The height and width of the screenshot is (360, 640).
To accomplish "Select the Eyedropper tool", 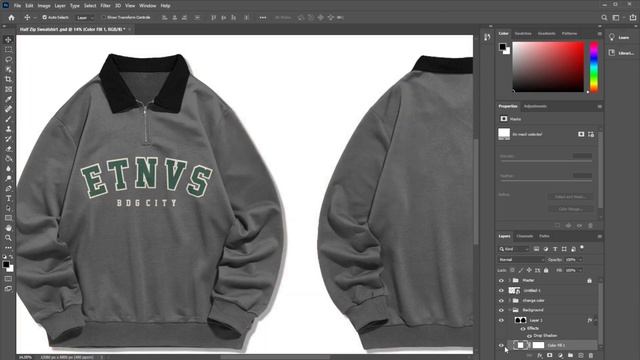I will click(x=8, y=99).
